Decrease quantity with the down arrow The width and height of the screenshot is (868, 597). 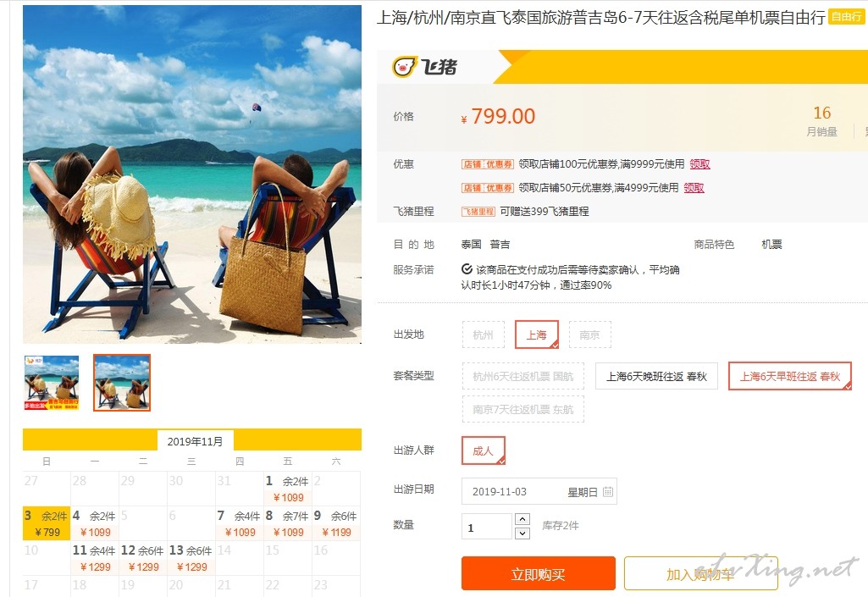(x=522, y=533)
